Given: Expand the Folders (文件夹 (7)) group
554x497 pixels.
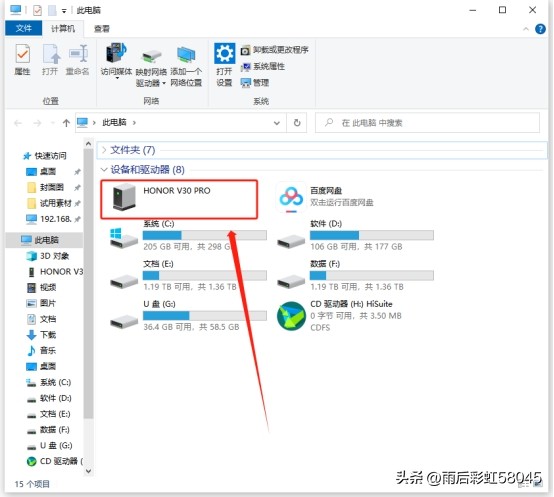Looking at the screenshot, I should click(x=104, y=150).
